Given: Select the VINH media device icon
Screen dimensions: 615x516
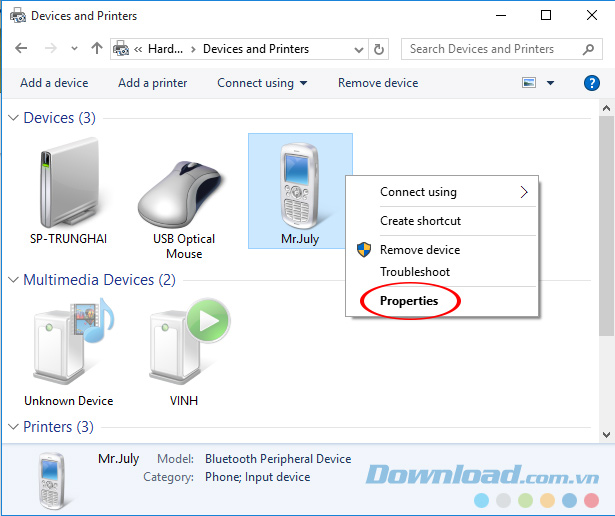Looking at the screenshot, I should pyautogui.click(x=189, y=341).
